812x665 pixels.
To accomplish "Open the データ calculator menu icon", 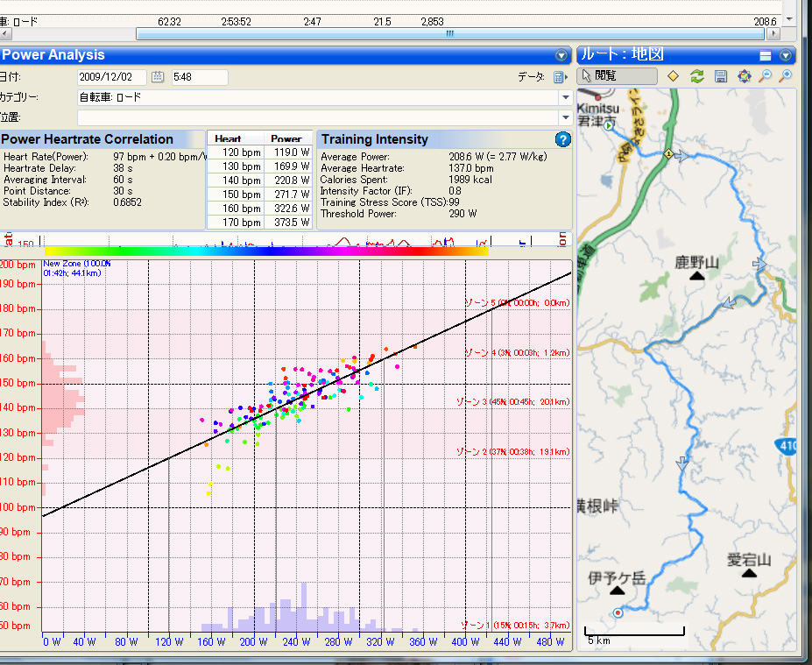I will pos(560,77).
